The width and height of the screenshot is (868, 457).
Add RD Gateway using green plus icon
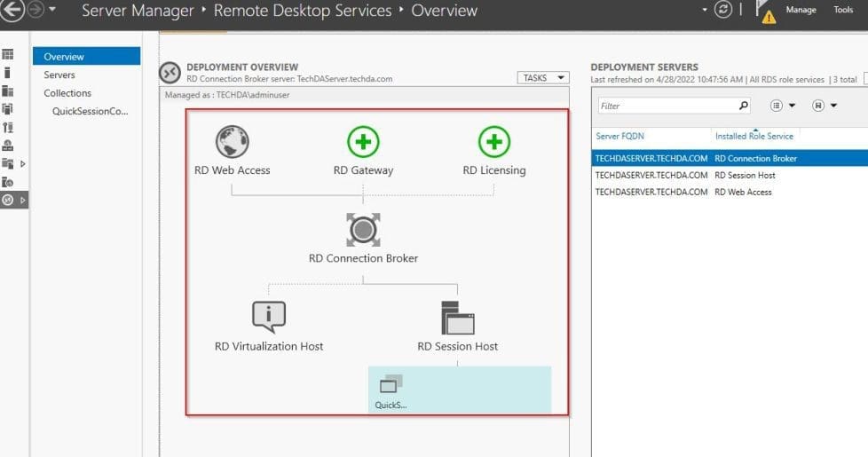click(363, 142)
